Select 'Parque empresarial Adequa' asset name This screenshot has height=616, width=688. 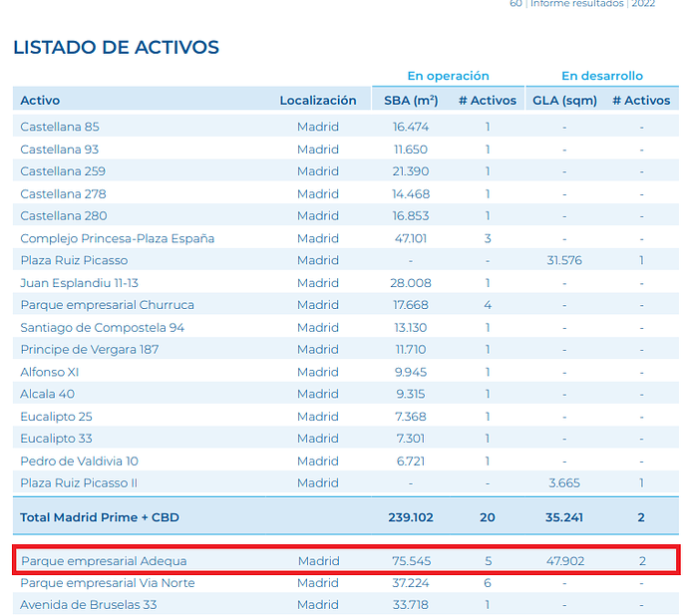pos(104,561)
